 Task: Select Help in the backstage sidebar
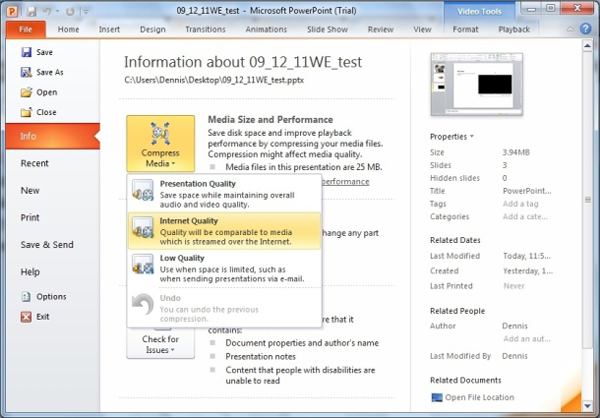point(53,272)
